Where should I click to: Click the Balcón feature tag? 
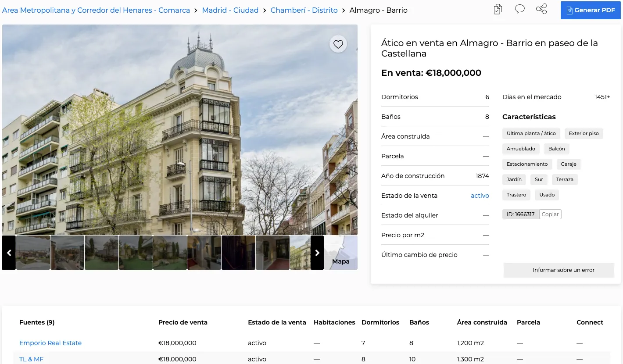tap(557, 149)
